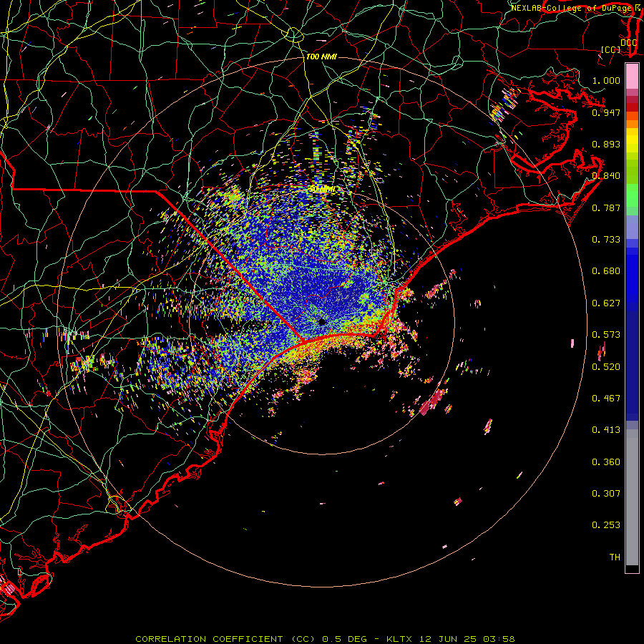Click the DCC label above the scale
The height and width of the screenshot is (644, 644).
pos(628,43)
